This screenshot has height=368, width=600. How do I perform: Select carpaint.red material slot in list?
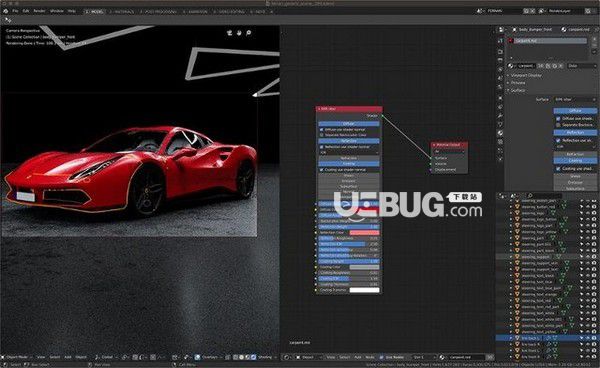[x=547, y=41]
